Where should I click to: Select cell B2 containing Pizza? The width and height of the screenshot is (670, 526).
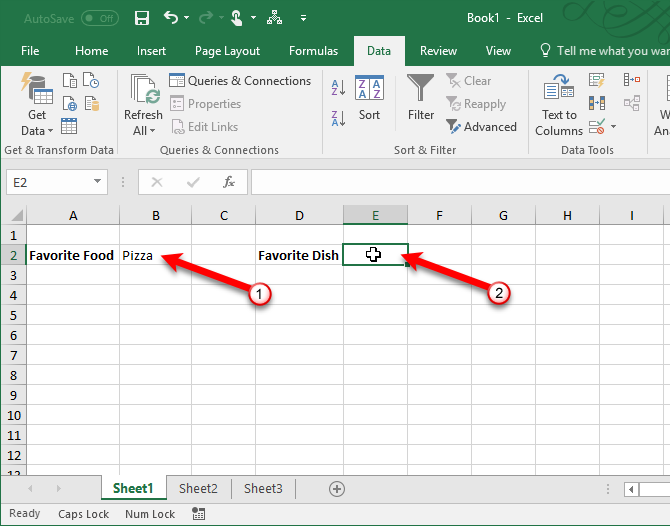pos(156,255)
